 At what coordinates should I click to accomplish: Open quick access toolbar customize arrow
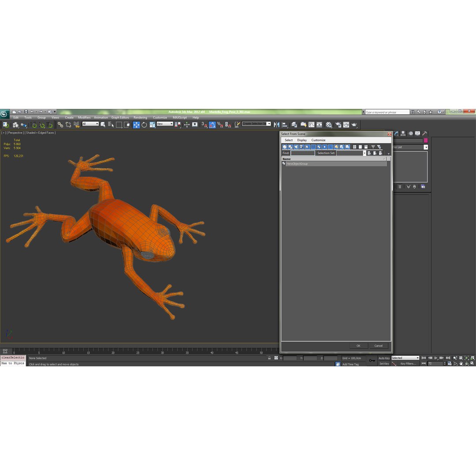(55, 112)
